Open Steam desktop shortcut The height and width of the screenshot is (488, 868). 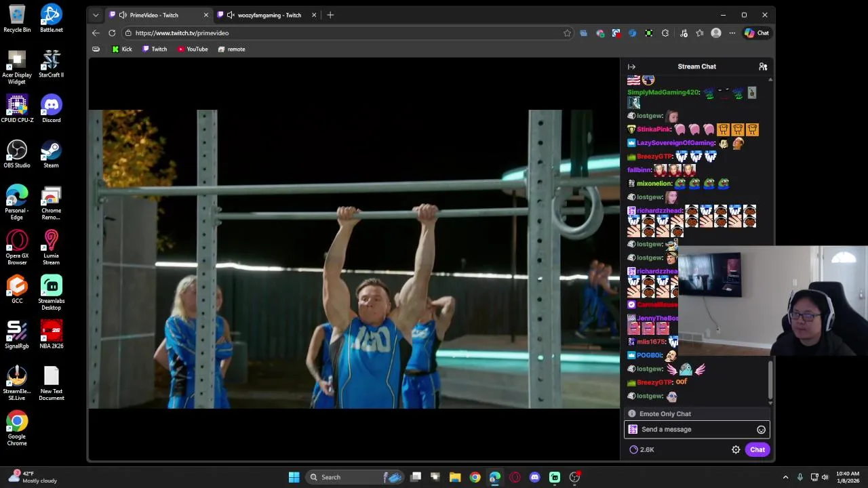[x=51, y=154]
